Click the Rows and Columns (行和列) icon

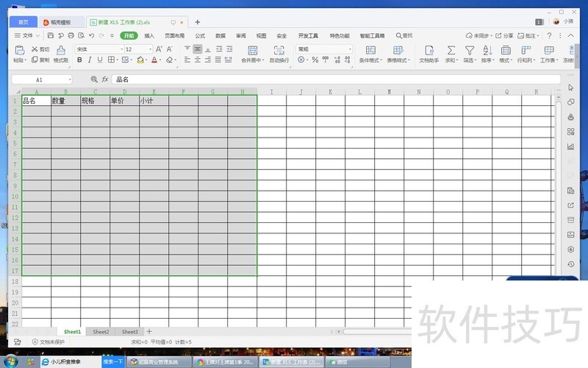click(x=526, y=50)
